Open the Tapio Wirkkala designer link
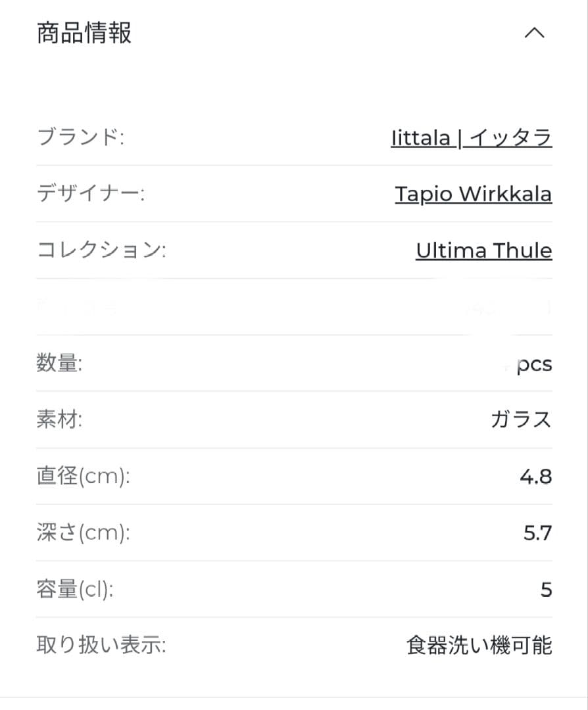The width and height of the screenshot is (588, 710). [473, 194]
